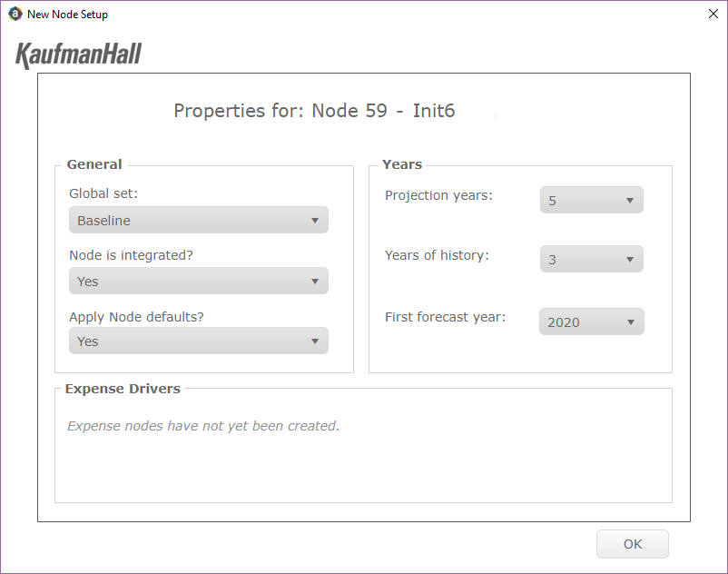Click the Global set field label
The height and width of the screenshot is (574, 728).
pyautogui.click(x=103, y=193)
